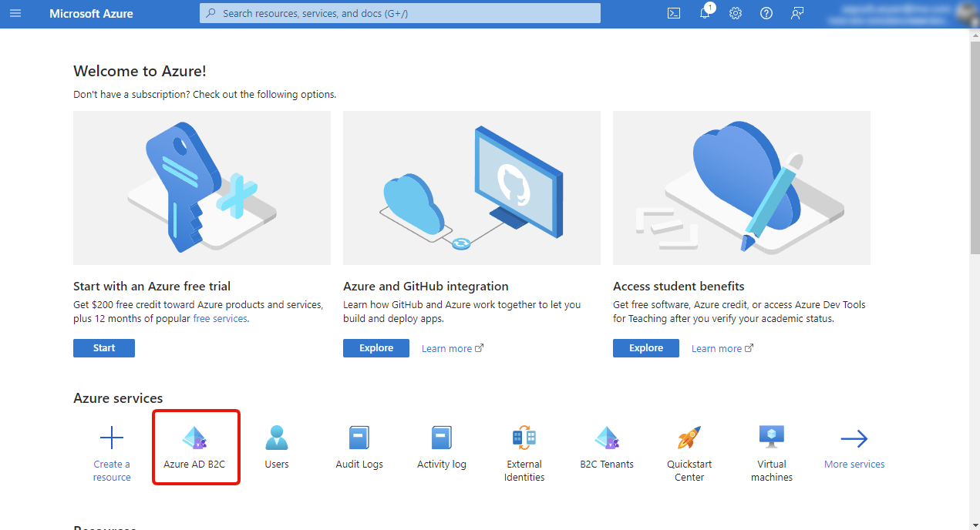Open the notifications bell

tap(704, 13)
